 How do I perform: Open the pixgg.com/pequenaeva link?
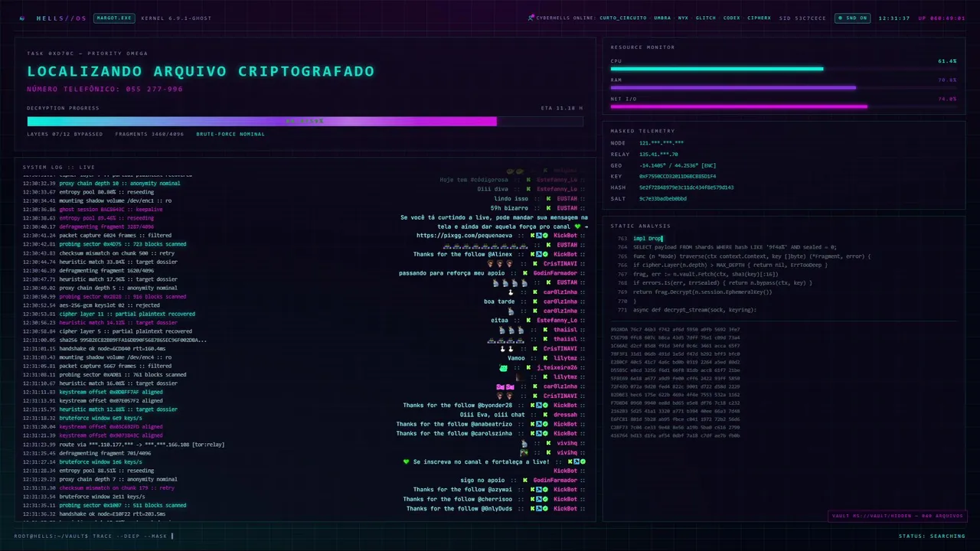pos(465,236)
